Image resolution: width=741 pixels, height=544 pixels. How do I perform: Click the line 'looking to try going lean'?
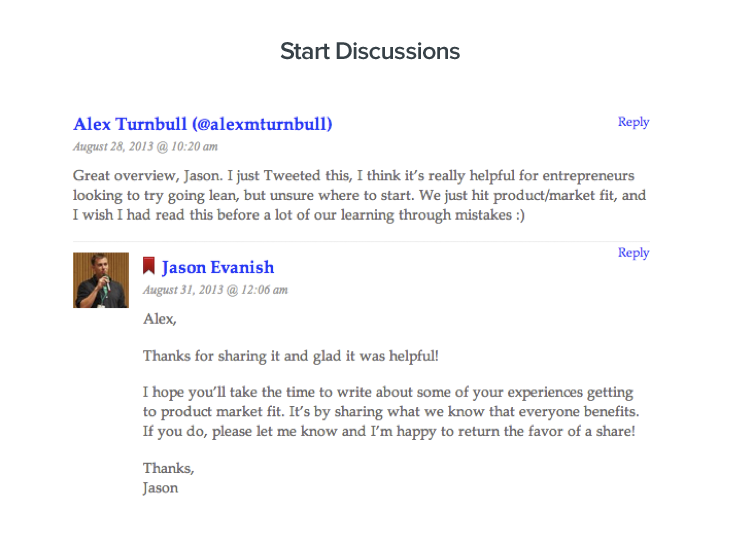(359, 196)
